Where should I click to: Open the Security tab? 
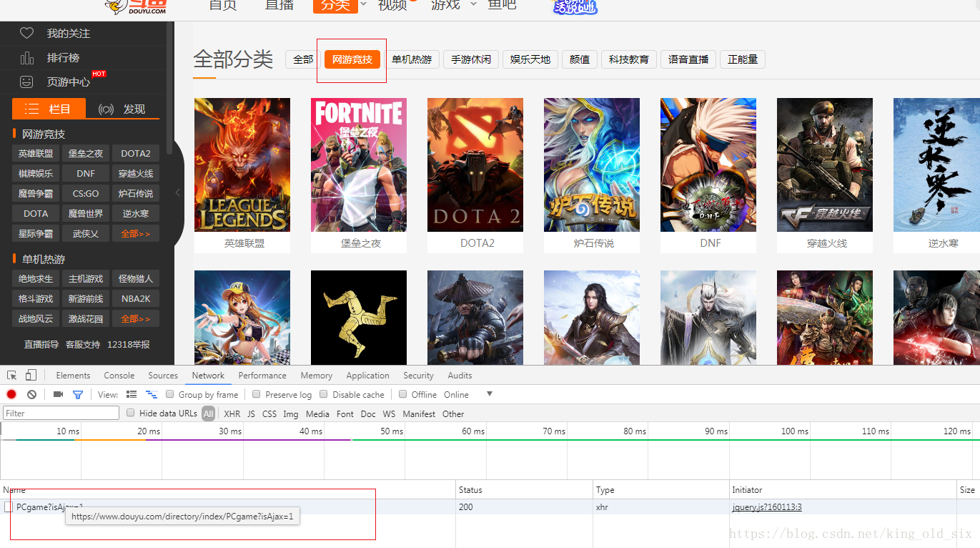418,375
